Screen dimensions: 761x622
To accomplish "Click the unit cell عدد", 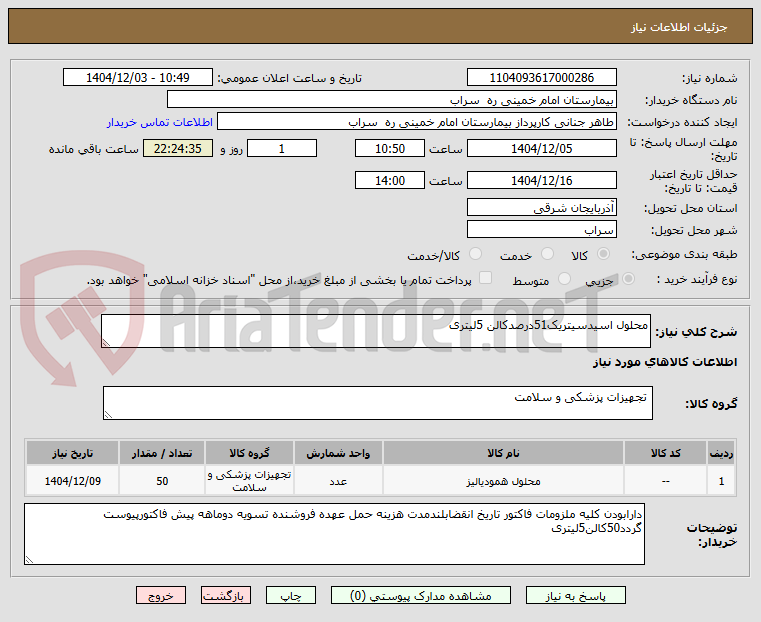I will tap(338, 481).
